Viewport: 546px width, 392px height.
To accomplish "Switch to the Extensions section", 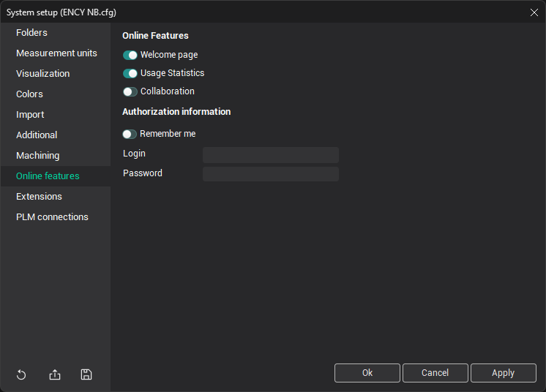I will [x=39, y=197].
